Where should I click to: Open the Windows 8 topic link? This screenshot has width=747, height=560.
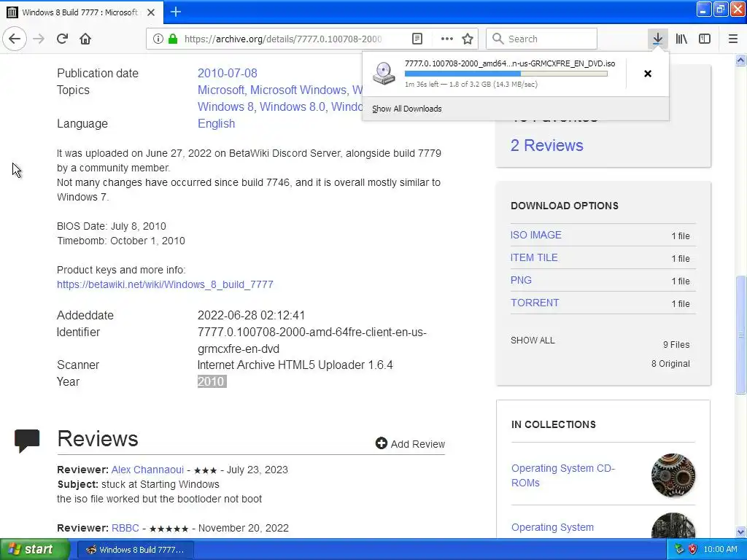pyautogui.click(x=225, y=106)
